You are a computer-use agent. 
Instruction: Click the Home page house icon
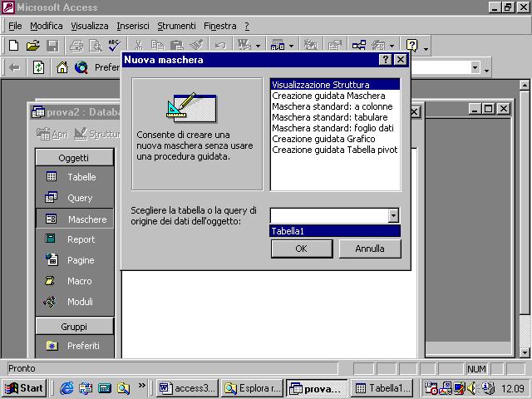click(x=62, y=68)
